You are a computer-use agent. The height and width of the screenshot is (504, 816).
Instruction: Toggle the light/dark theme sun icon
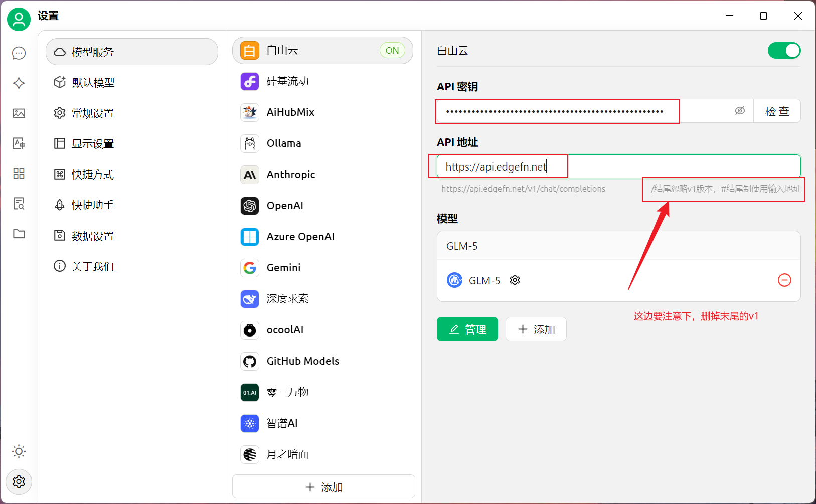19,451
